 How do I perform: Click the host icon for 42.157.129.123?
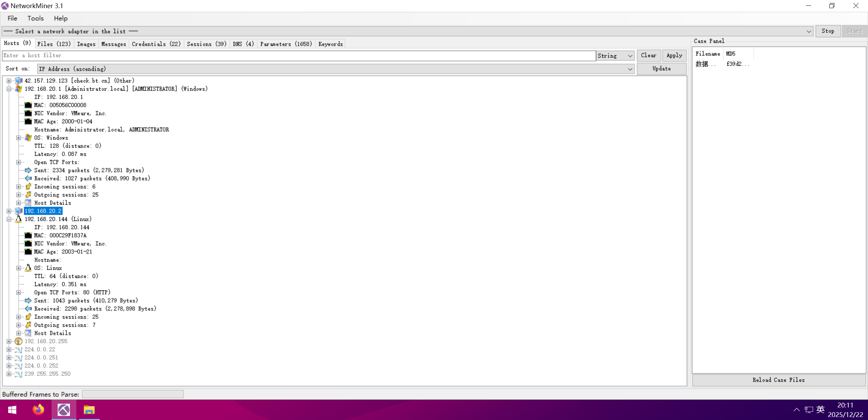[x=19, y=81]
